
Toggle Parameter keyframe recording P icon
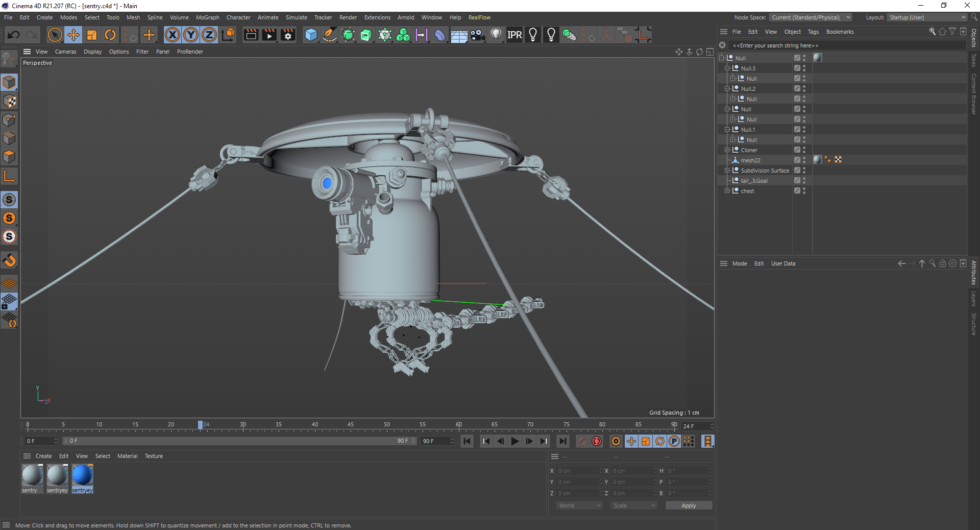click(674, 441)
